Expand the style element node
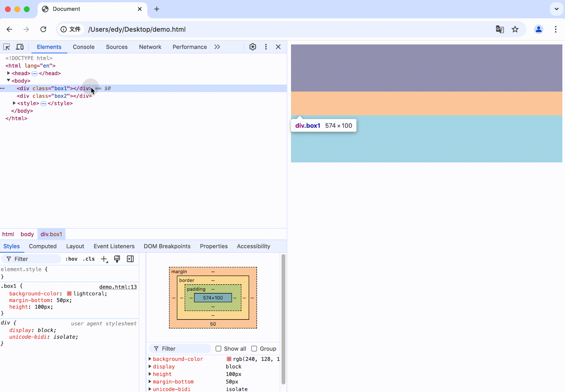 14,103
